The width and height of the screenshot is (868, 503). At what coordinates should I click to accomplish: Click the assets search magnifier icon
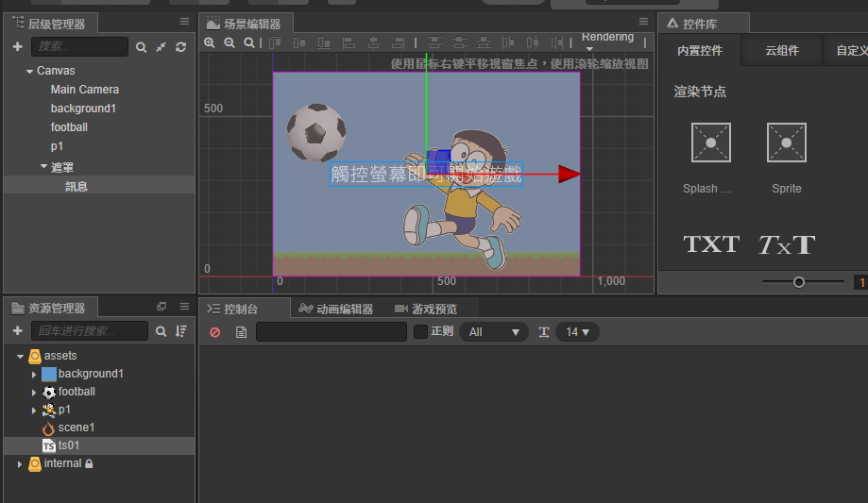[162, 331]
